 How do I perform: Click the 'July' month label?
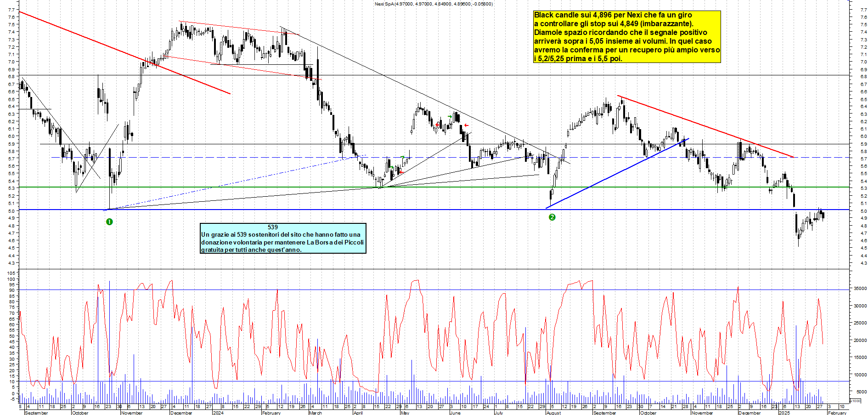tap(499, 413)
